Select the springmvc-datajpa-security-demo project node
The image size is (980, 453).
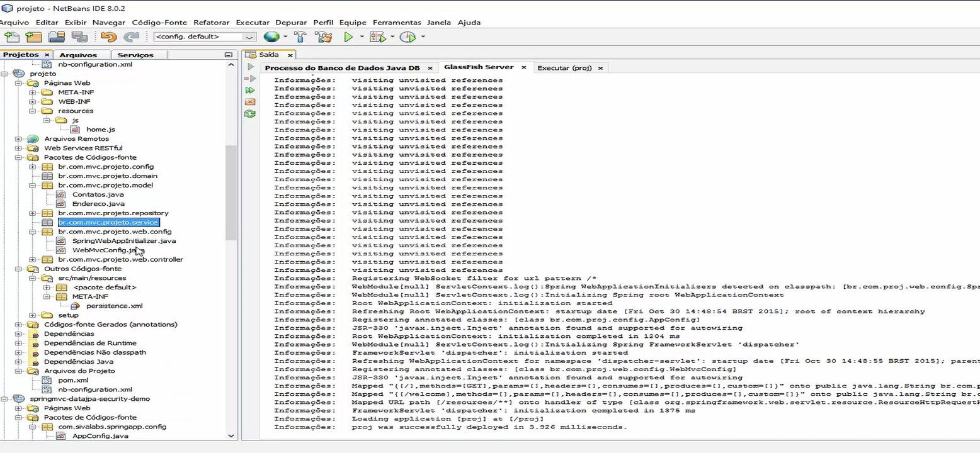click(90, 399)
